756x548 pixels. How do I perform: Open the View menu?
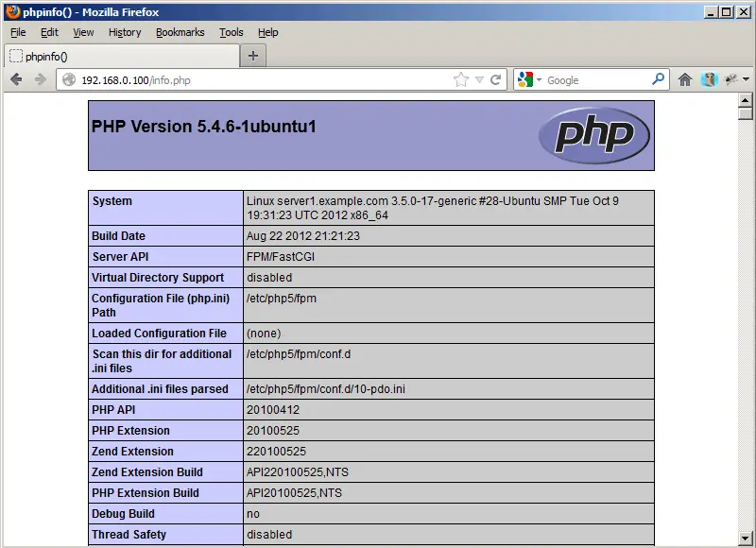(83, 32)
